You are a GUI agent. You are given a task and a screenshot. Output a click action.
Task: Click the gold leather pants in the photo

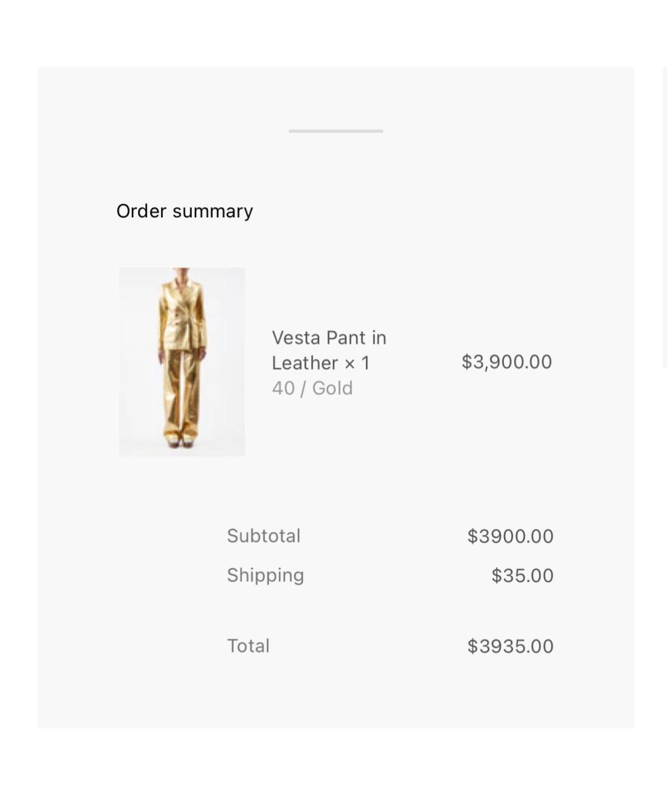181,392
